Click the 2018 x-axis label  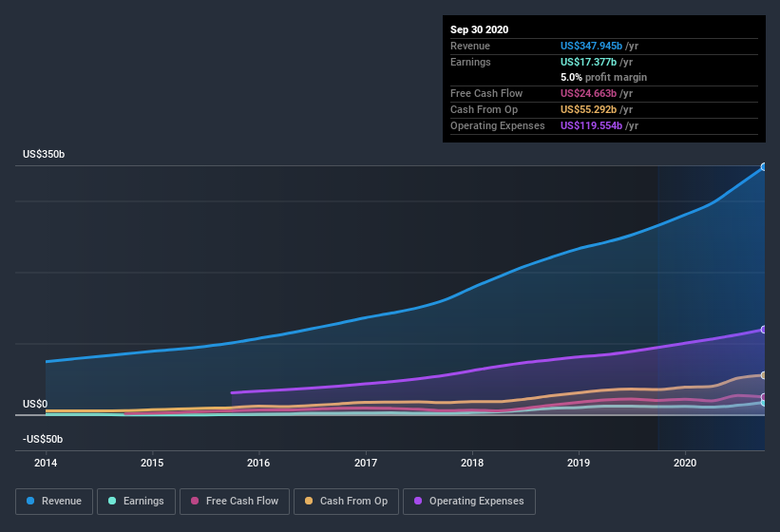[472, 463]
